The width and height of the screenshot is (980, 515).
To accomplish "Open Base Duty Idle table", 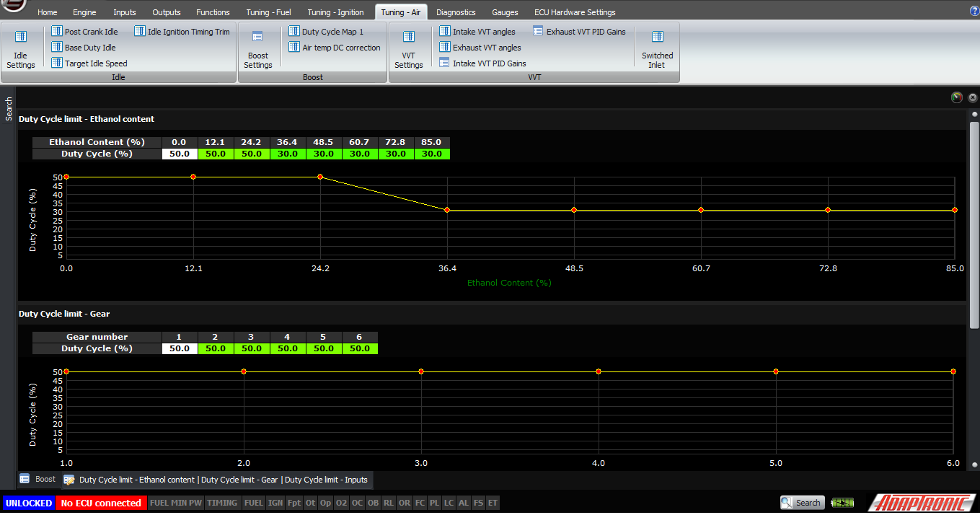I will pos(84,48).
